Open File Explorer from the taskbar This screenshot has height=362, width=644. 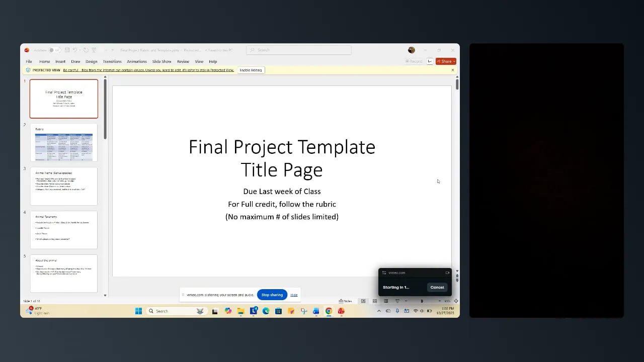pos(241,311)
